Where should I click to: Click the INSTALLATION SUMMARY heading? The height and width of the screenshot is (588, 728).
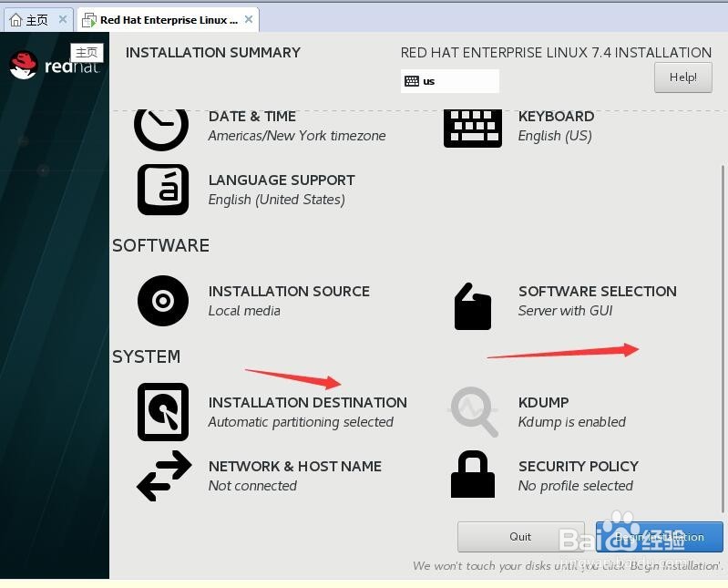213,53
